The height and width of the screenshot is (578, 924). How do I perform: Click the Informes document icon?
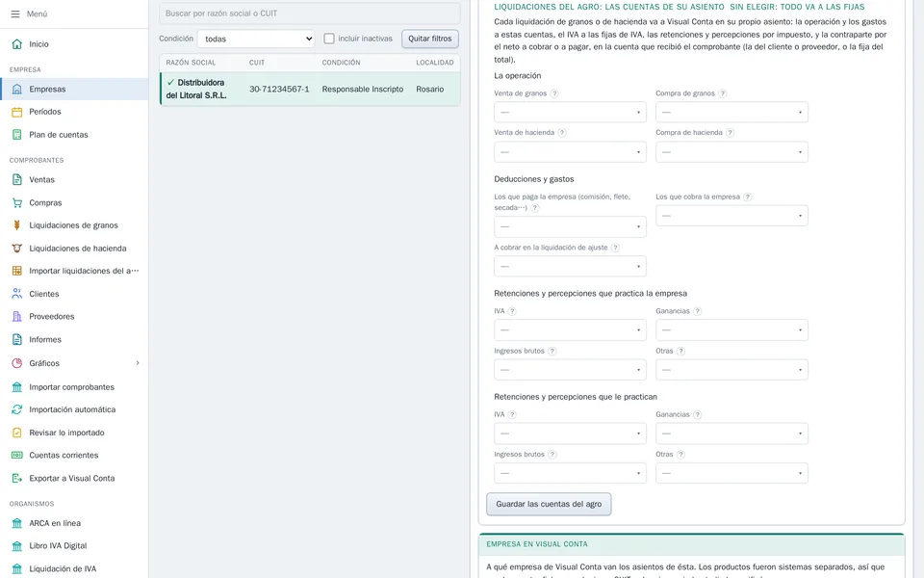[x=17, y=340]
